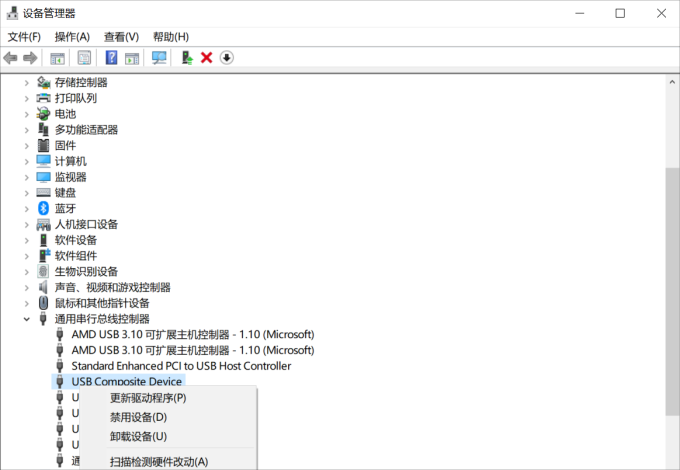
Task: Open the 文件(F) menu
Action: [24, 37]
